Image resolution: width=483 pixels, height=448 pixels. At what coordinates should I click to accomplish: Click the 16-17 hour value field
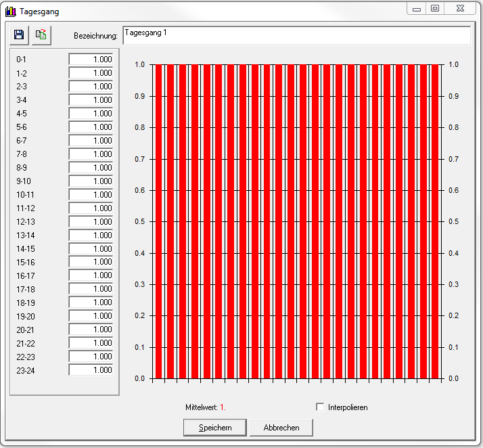coord(91,275)
